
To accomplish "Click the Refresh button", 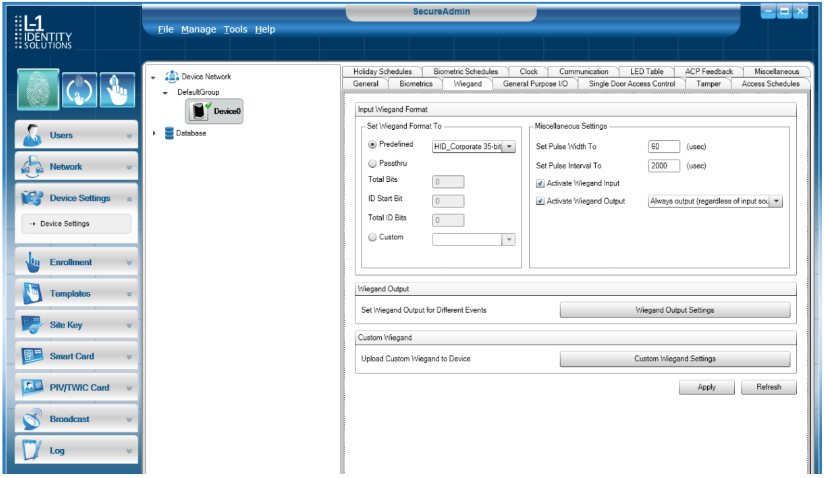I will pos(768,387).
